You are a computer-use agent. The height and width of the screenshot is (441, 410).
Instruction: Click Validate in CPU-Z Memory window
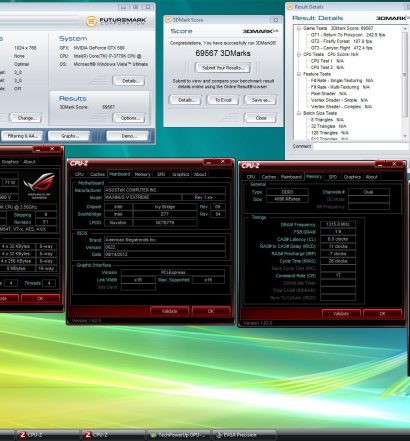click(x=341, y=314)
